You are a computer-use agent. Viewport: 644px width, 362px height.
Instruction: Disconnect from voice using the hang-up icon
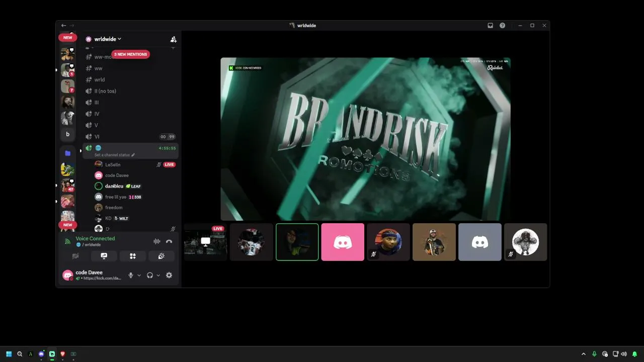coord(169,241)
